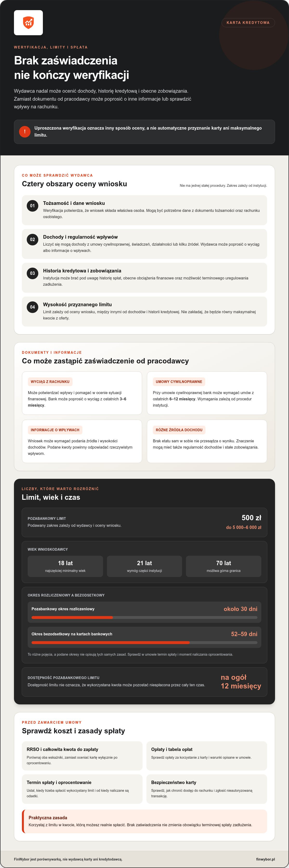The height and width of the screenshot is (868, 289).
Task: Select the 03 step number badge
Action: [32, 273]
